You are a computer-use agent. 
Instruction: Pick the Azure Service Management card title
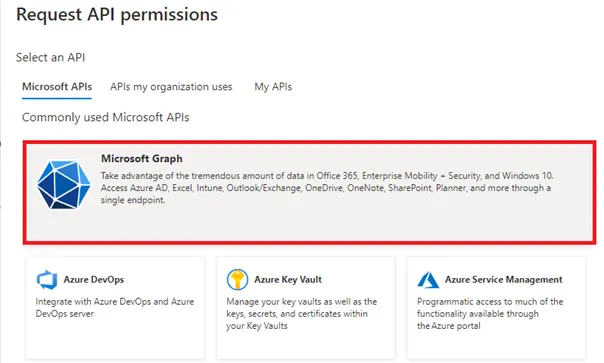pos(503,279)
